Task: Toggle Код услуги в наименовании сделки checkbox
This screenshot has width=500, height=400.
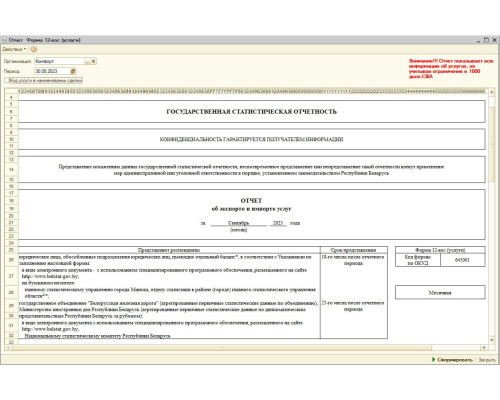Action: click(7, 80)
